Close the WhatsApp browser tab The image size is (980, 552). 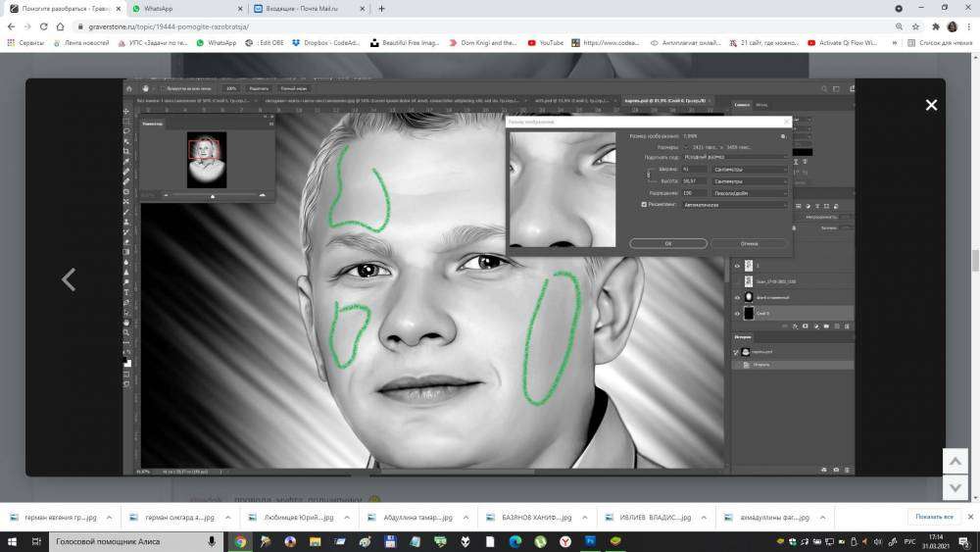pos(241,9)
